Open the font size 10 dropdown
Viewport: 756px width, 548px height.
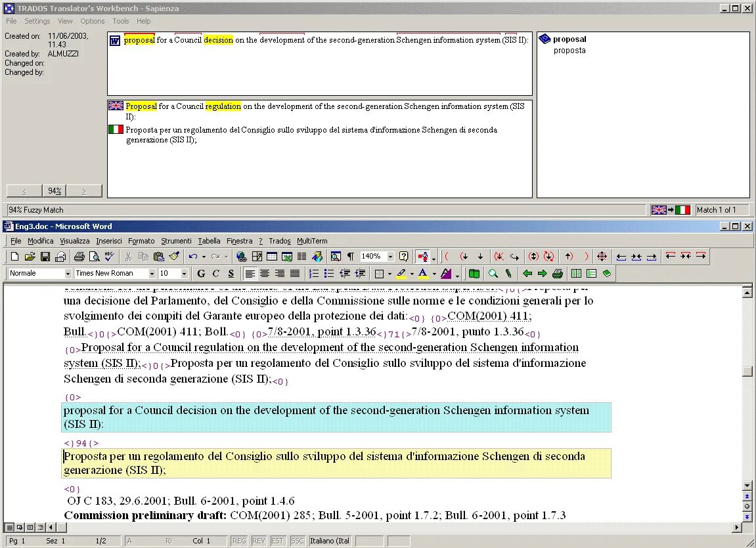(x=184, y=274)
